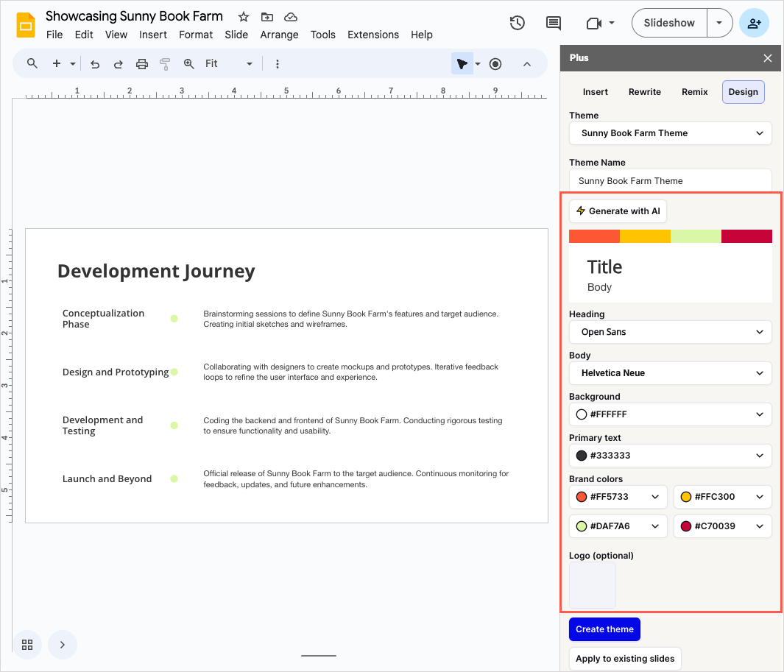Open the comments history icon

point(553,23)
